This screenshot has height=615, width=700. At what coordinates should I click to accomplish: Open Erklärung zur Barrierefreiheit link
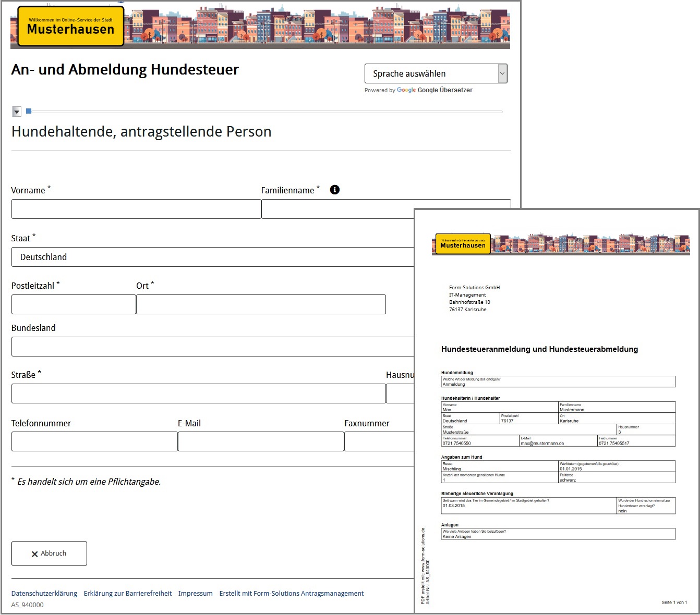(x=128, y=593)
